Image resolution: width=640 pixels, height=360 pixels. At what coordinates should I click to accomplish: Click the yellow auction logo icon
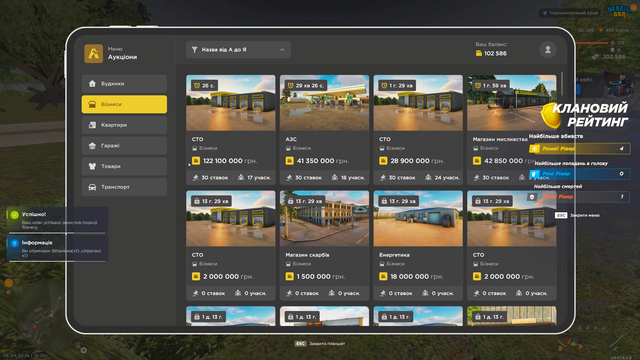click(93, 53)
